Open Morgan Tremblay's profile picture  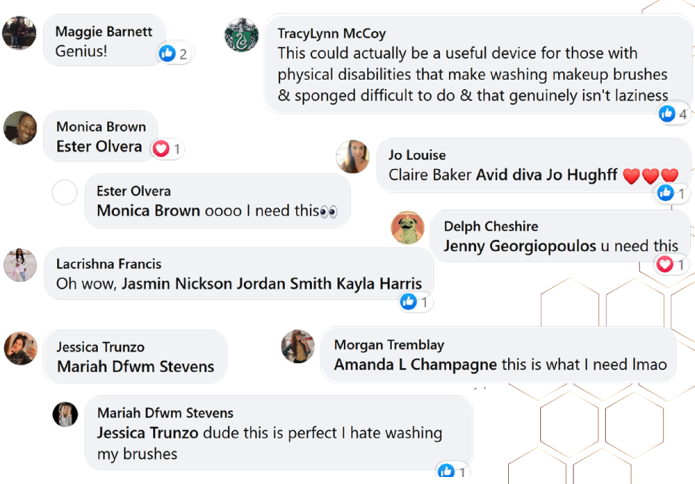coord(298,346)
